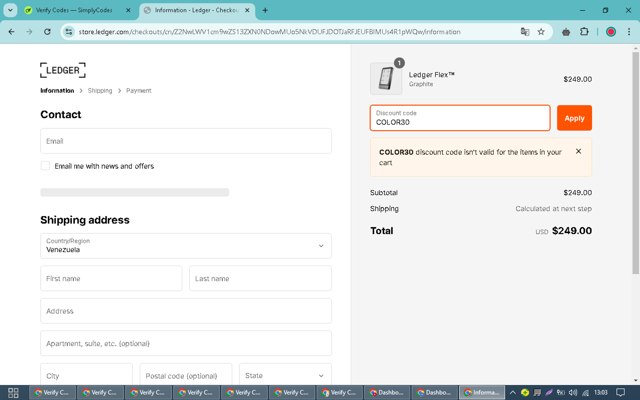Open Windows Task View from the taskbar
The height and width of the screenshot is (400, 640).
pyautogui.click(x=13, y=393)
